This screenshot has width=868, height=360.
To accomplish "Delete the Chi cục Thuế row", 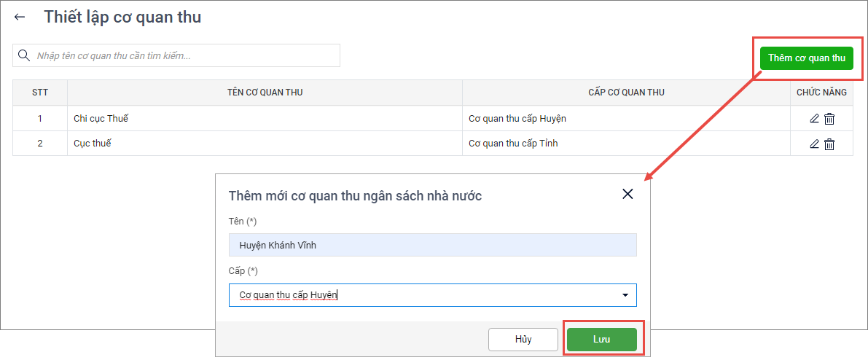I will pos(829,119).
